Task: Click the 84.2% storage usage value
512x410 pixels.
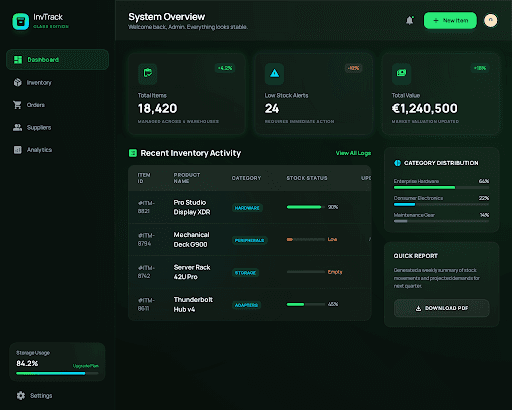Action: point(27,363)
